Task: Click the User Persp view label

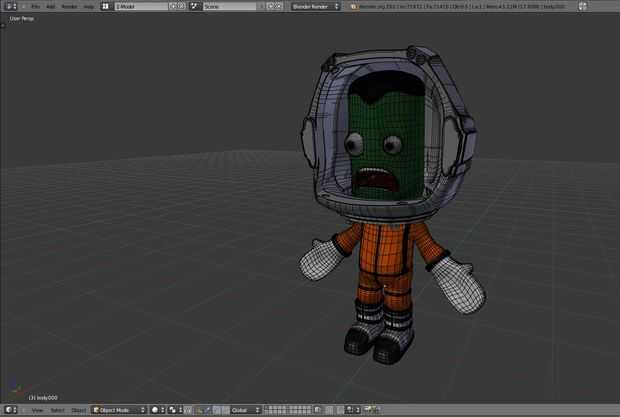Action: coord(21,19)
